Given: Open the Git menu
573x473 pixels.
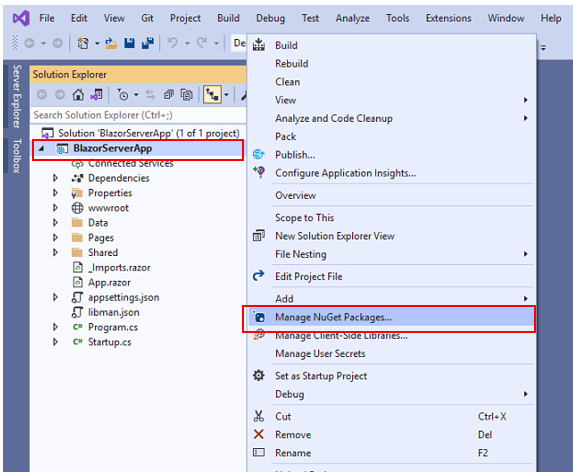Looking at the screenshot, I should tap(147, 18).
